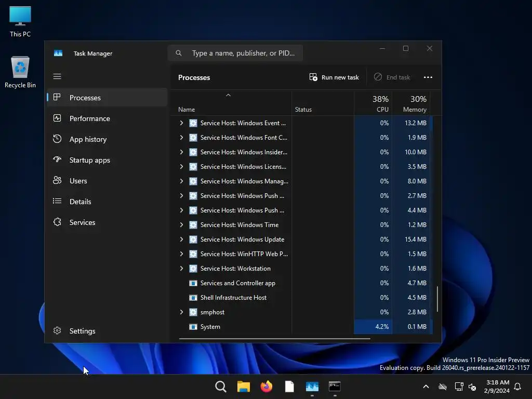Click the Shell Infrastructure Host process icon
The height and width of the screenshot is (399, 532).
pyautogui.click(x=193, y=298)
